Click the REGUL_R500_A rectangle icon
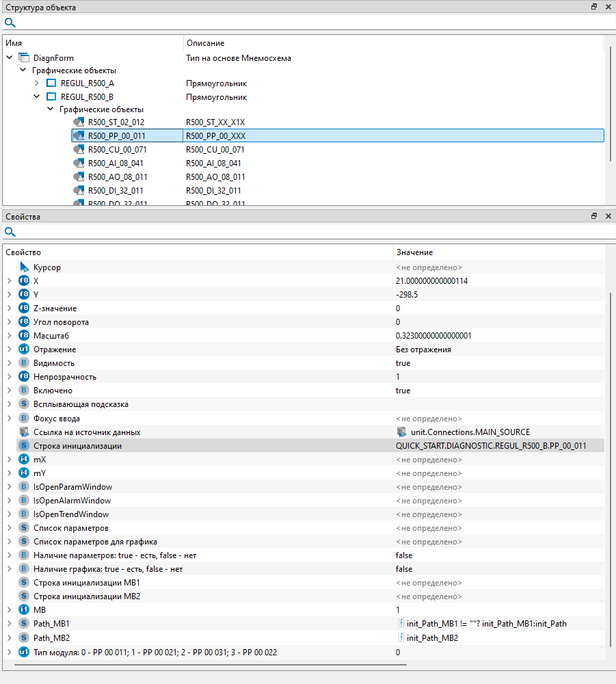 [x=51, y=83]
